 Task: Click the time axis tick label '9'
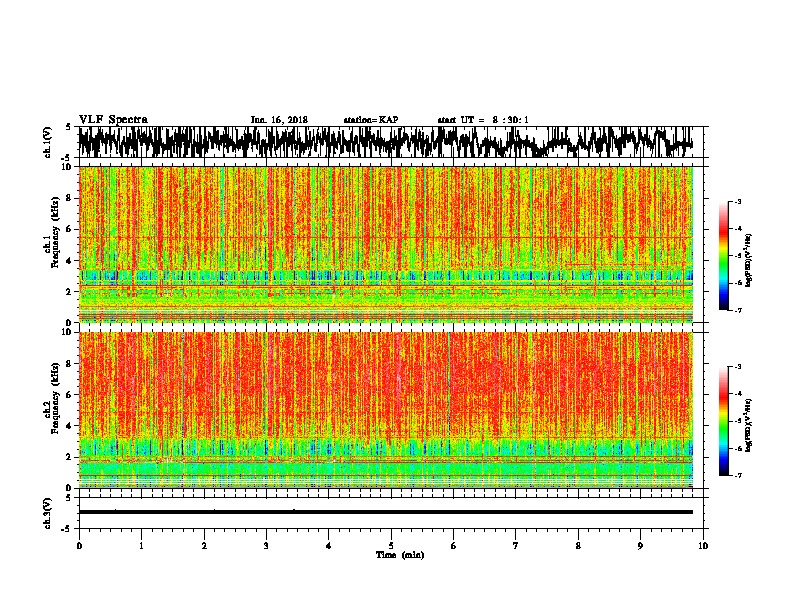click(640, 546)
